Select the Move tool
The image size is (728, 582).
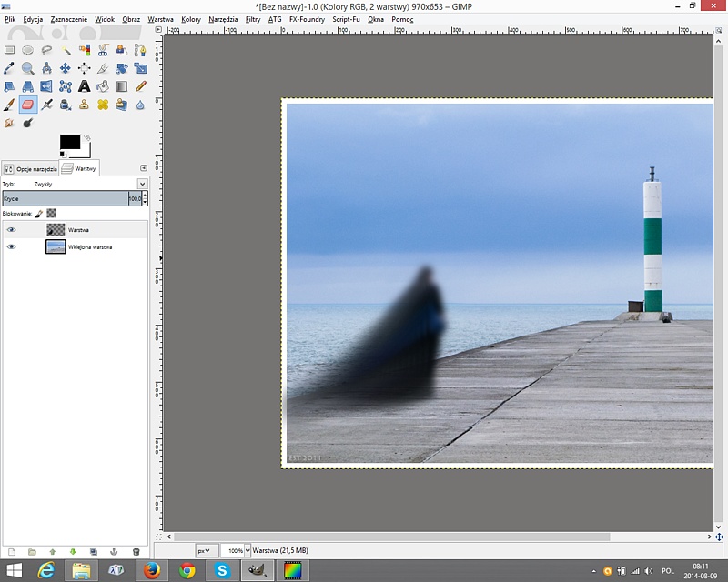point(66,68)
